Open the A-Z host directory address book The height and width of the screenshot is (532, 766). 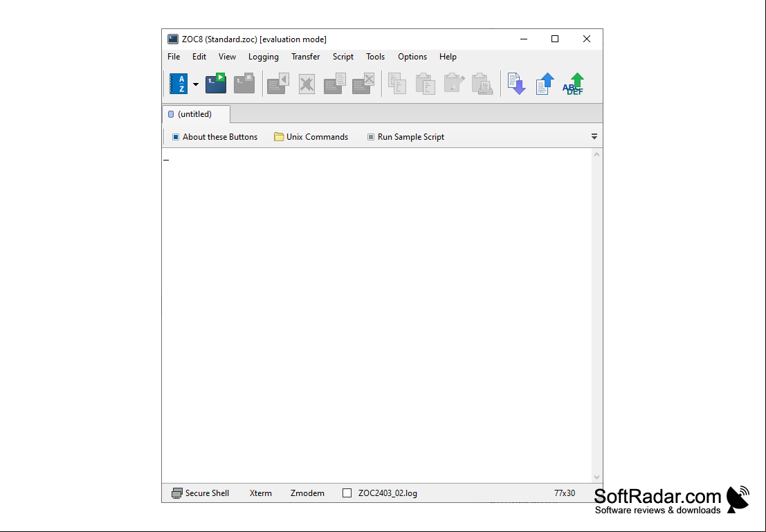coord(179,84)
